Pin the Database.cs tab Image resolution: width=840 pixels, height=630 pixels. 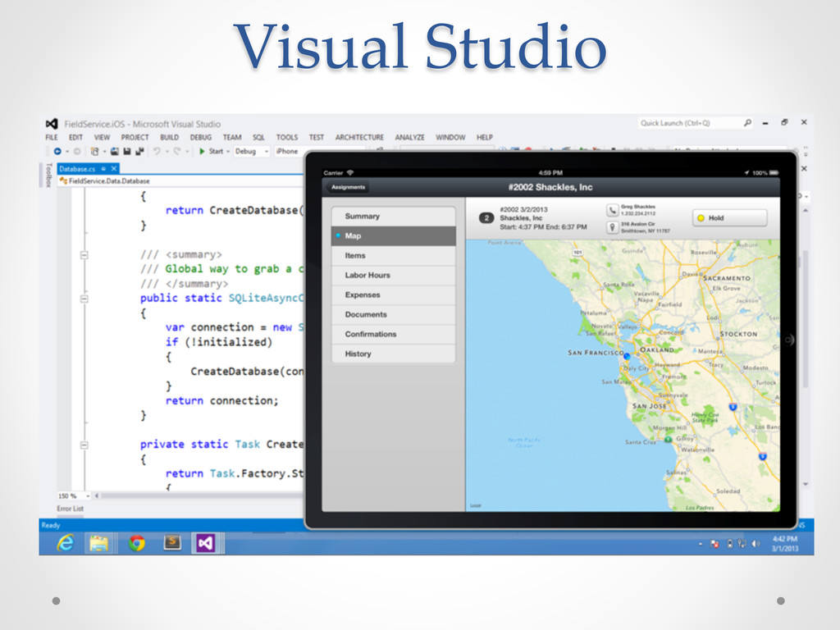click(103, 169)
